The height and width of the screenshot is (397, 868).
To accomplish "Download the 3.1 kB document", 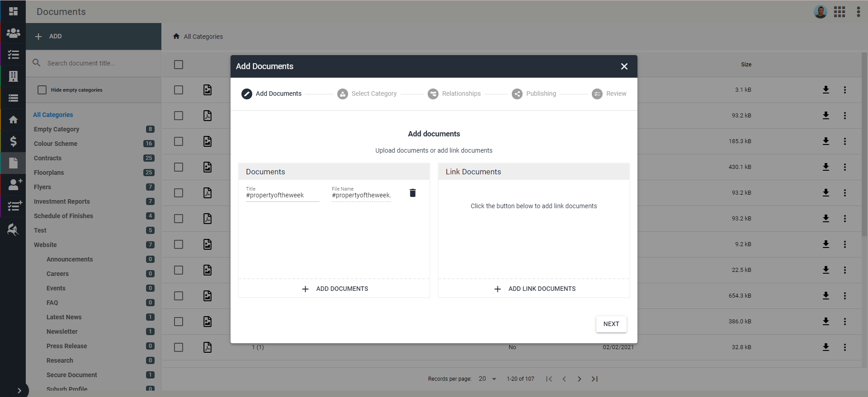I will tap(826, 90).
